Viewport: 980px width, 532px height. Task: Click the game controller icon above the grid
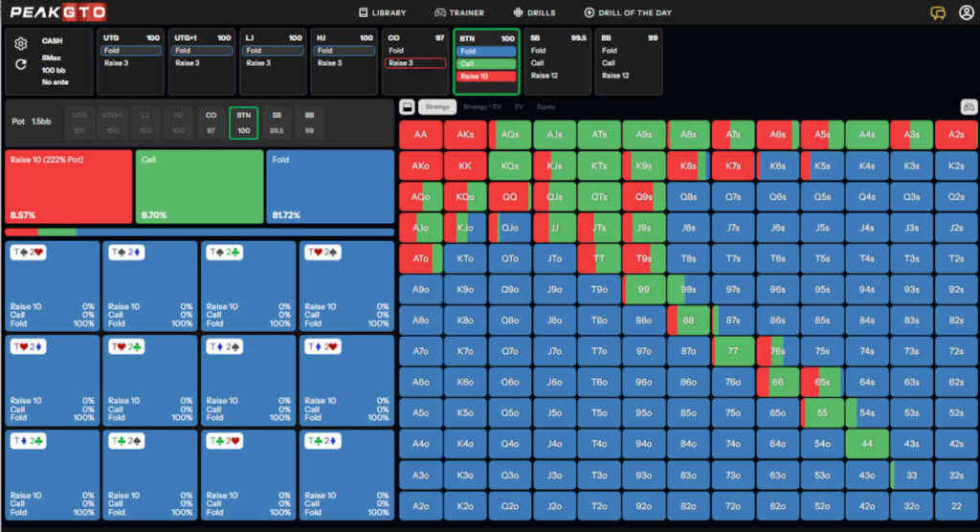click(x=969, y=107)
